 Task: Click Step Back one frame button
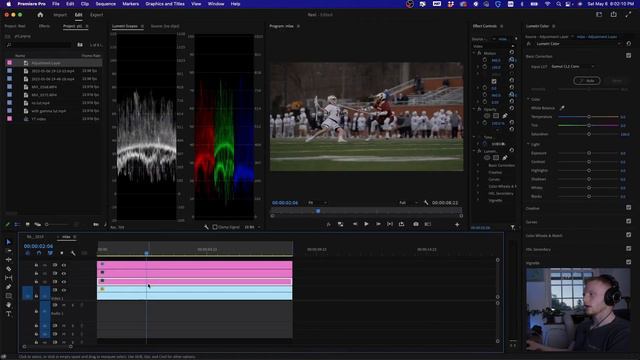[x=355, y=224]
